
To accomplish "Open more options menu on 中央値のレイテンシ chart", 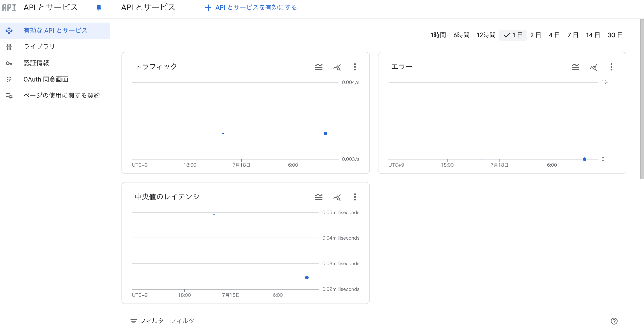I will tap(355, 197).
